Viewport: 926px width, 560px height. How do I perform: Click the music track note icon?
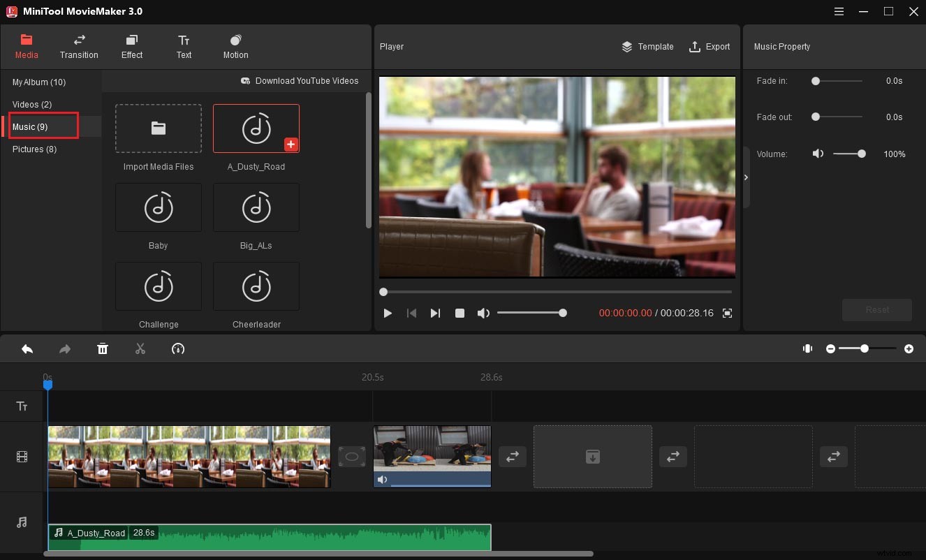pos(22,522)
